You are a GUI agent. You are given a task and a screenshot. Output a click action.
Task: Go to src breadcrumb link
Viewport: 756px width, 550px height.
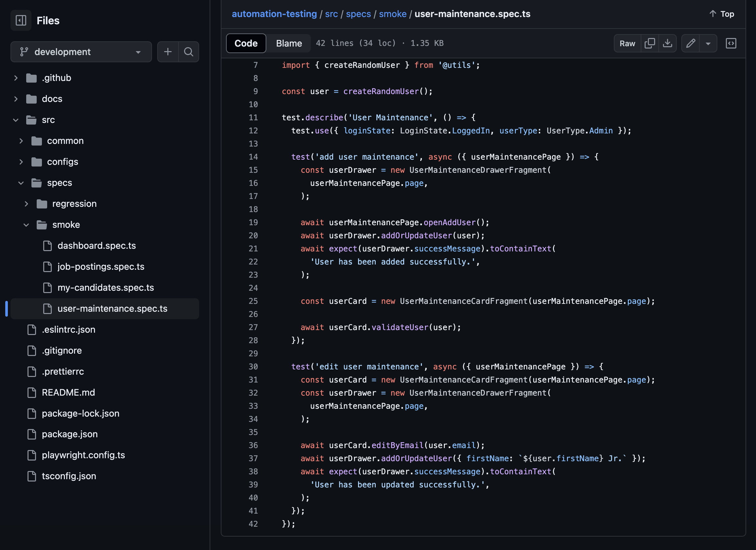point(331,14)
